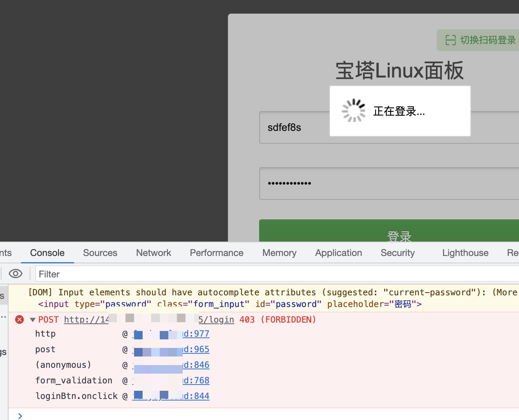The image size is (519, 420).
Task: Click the <input type="password"> element line
Action: 230,304
